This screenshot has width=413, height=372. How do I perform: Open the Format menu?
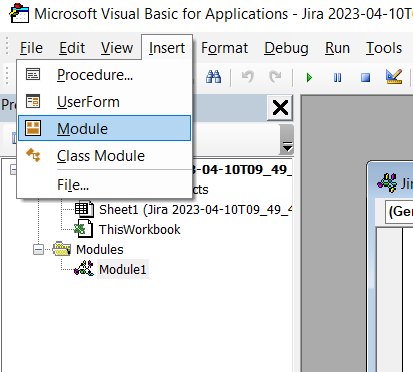tap(224, 48)
